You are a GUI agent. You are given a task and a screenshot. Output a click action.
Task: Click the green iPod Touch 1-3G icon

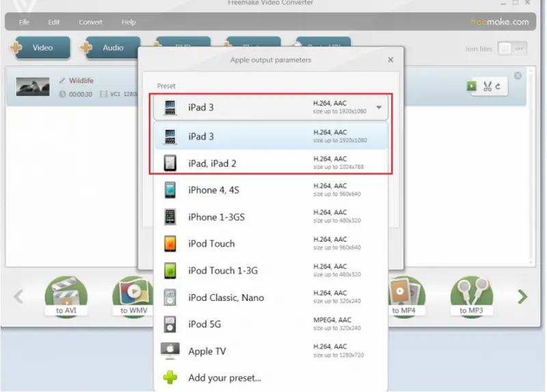pos(170,270)
